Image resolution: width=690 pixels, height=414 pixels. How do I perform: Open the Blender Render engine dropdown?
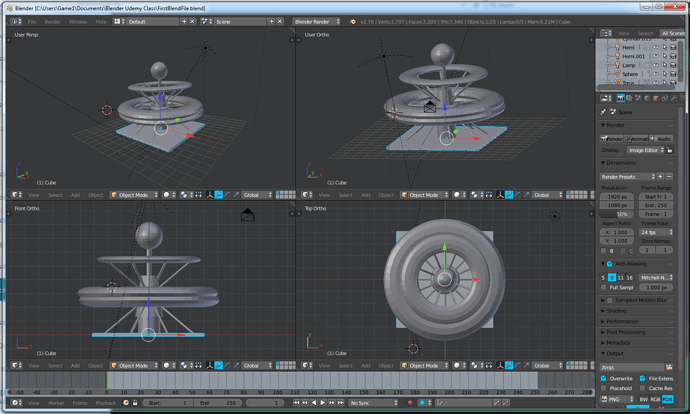[316, 22]
